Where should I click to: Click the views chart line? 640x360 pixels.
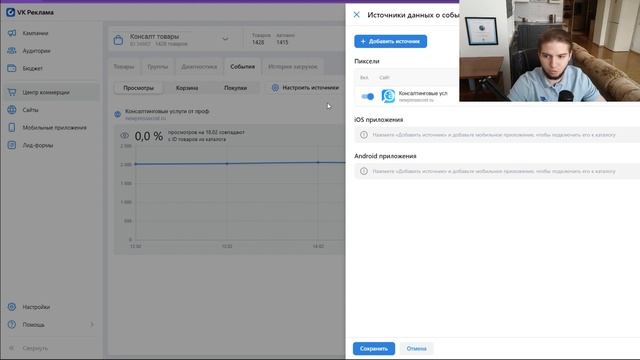point(240,163)
